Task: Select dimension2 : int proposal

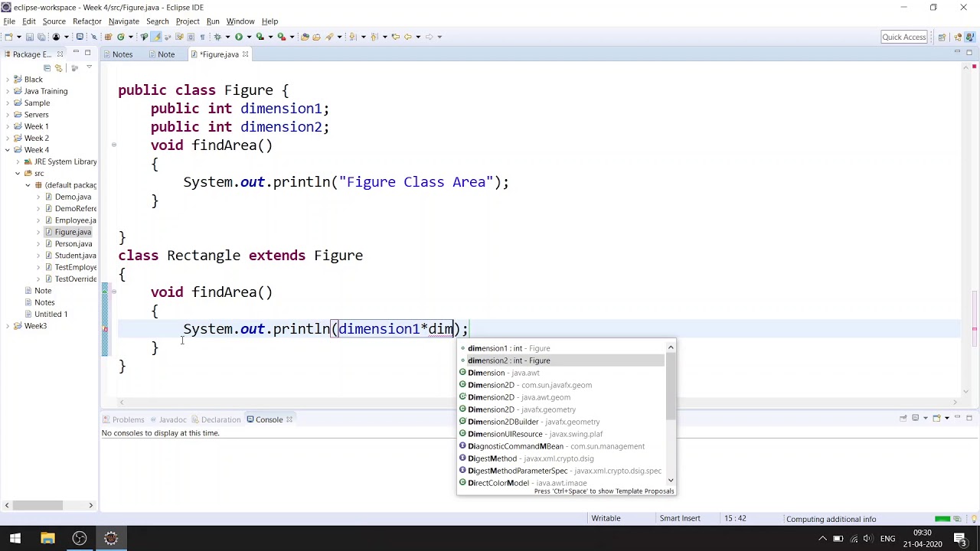Action: (560, 360)
